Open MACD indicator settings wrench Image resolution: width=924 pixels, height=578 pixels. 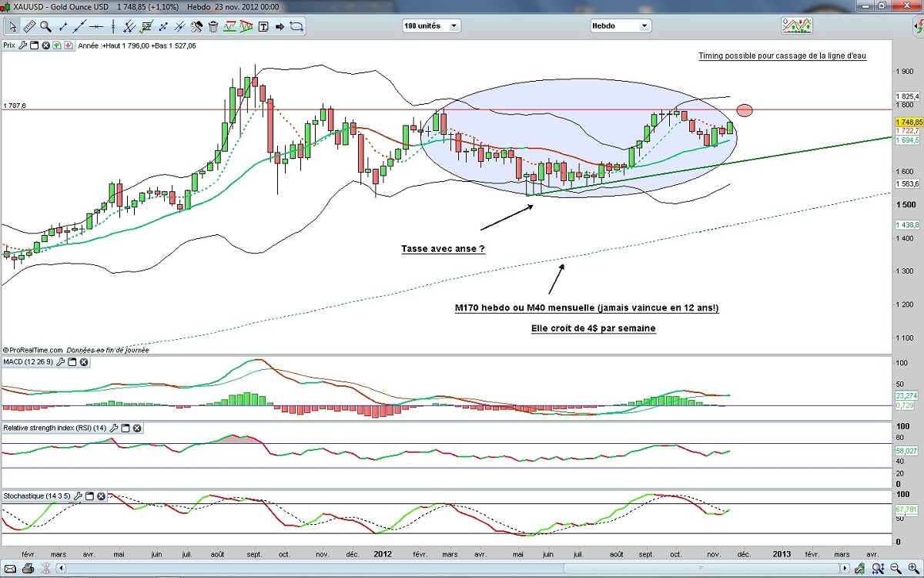61,362
